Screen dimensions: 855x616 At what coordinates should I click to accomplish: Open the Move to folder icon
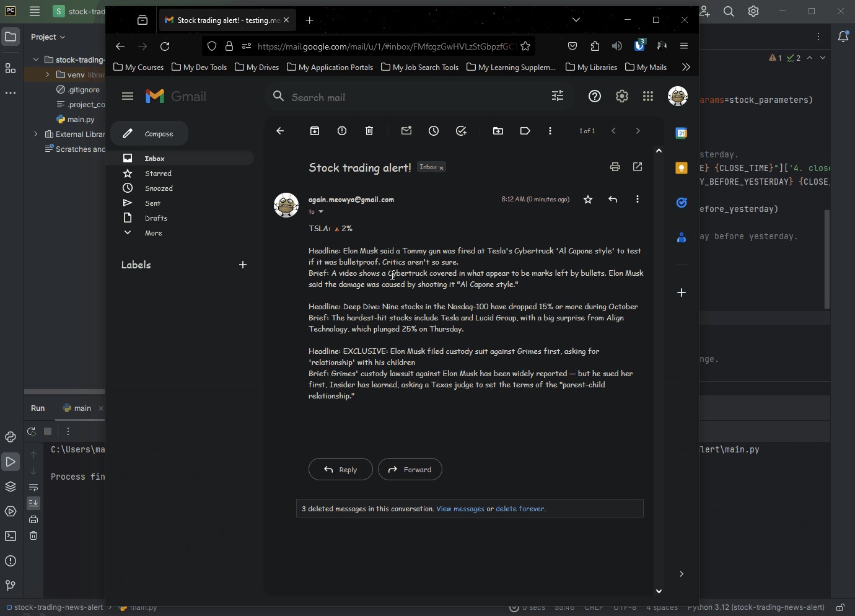[498, 131]
